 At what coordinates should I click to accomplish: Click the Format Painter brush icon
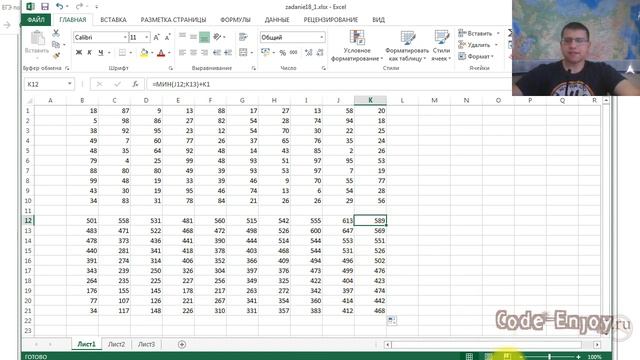click(56, 55)
